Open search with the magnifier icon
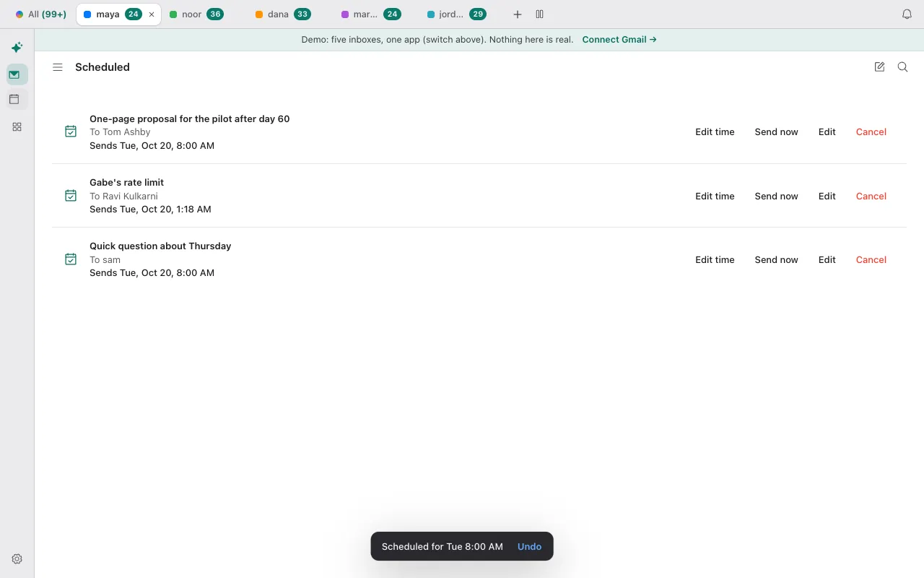The image size is (924, 578). click(x=902, y=67)
